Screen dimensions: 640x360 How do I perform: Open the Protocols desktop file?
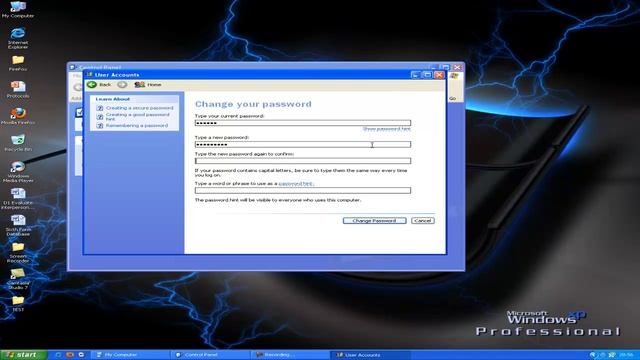(x=18, y=89)
